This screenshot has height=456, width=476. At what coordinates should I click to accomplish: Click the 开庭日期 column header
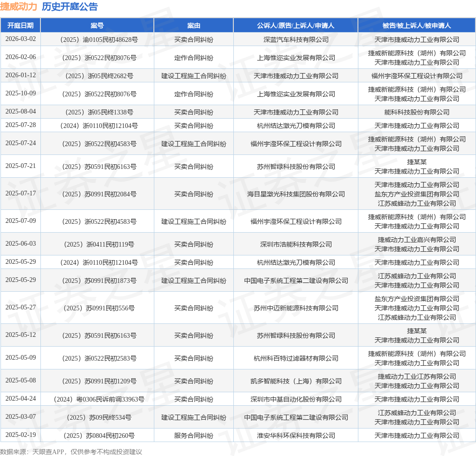20,26
